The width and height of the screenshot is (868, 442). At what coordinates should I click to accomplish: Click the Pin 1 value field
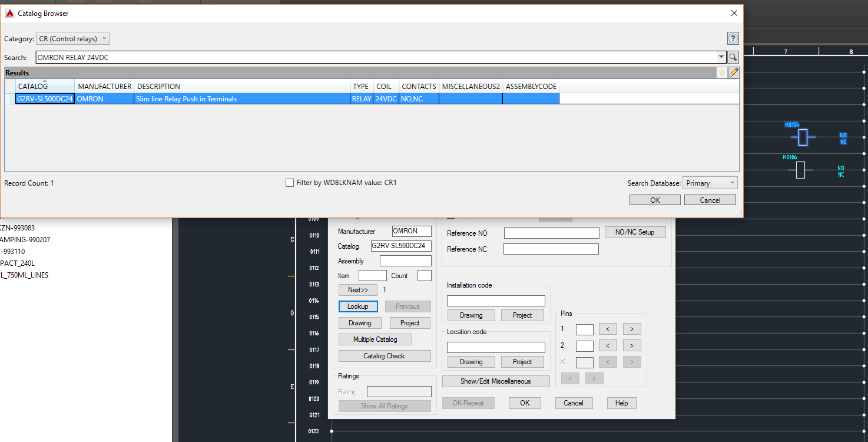click(x=585, y=329)
